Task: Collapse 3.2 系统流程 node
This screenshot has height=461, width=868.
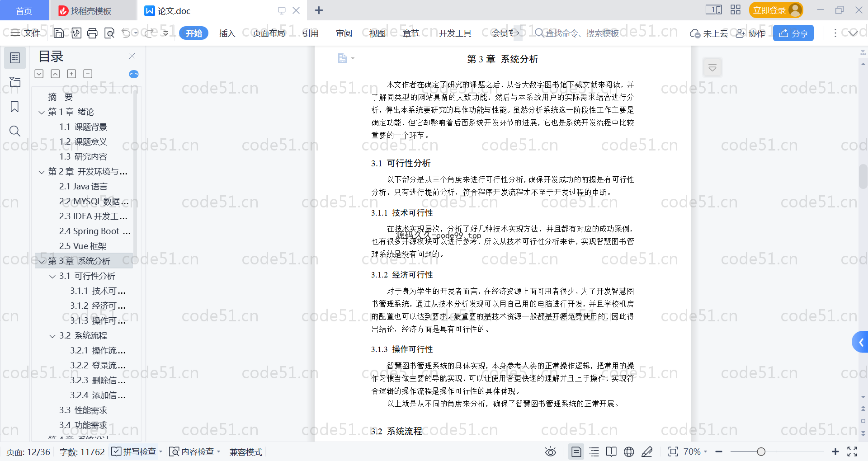Action: [52, 336]
